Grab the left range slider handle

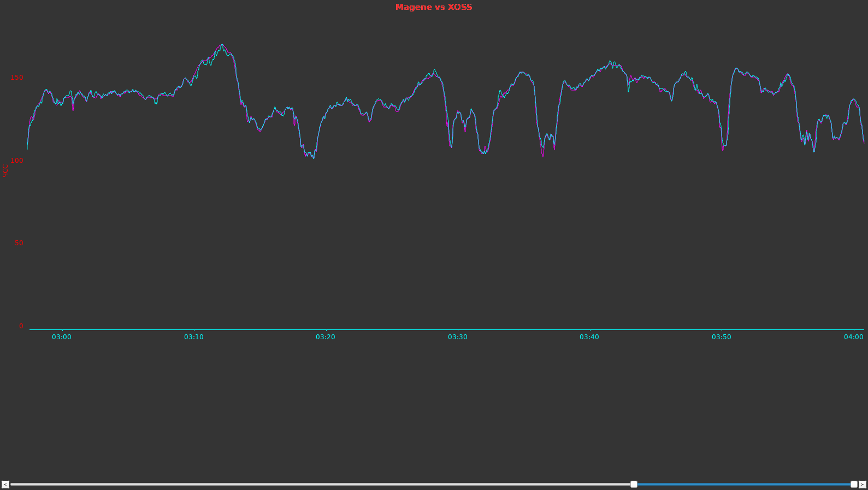tap(634, 485)
